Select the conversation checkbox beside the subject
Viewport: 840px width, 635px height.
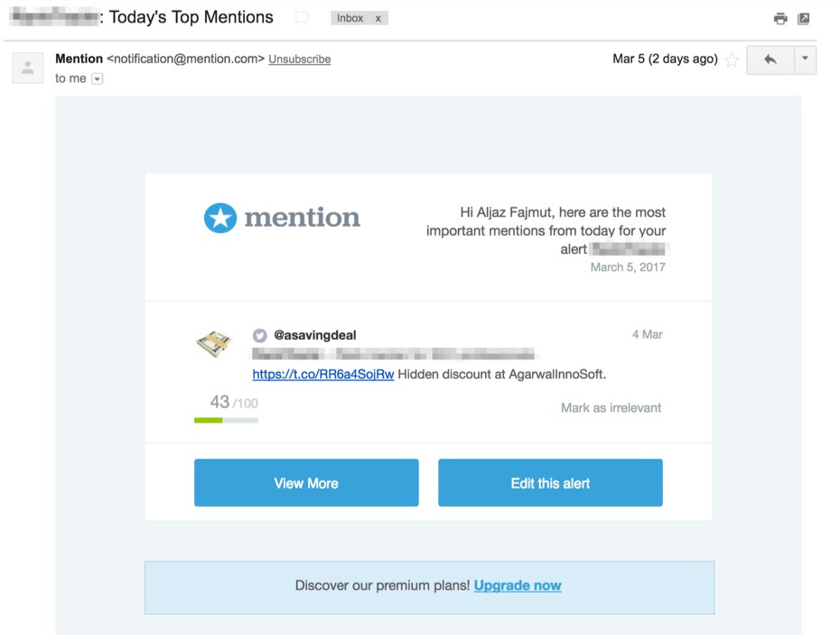[x=301, y=15]
